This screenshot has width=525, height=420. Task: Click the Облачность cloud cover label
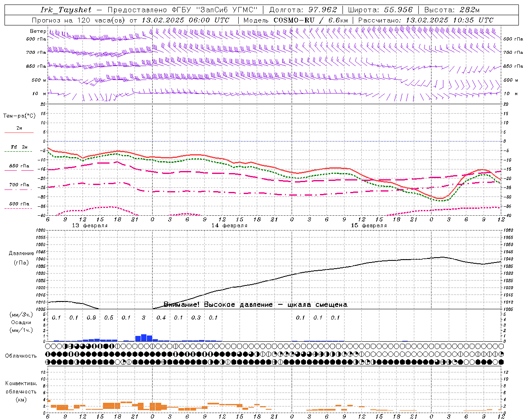tap(21, 356)
